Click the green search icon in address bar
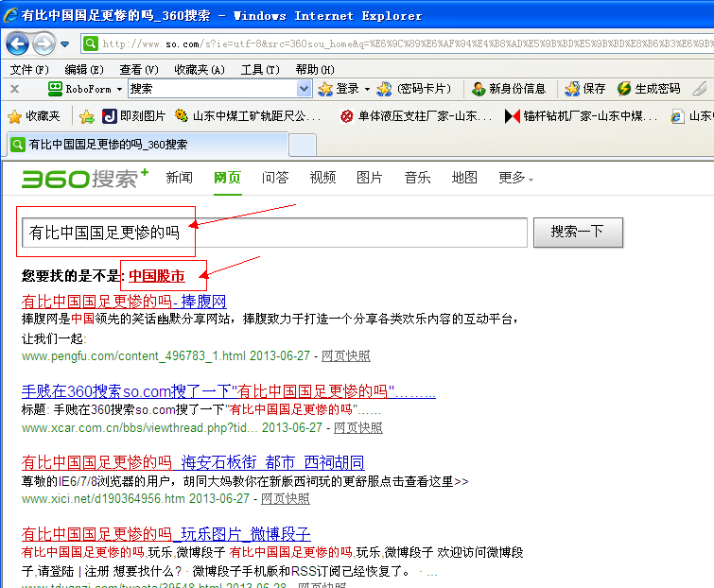The image size is (714, 588). pyautogui.click(x=90, y=43)
